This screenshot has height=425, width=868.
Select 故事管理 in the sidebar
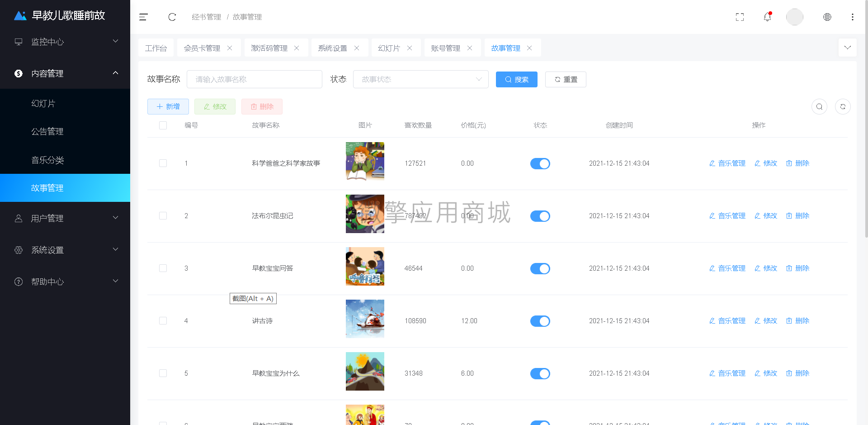pyautogui.click(x=65, y=188)
